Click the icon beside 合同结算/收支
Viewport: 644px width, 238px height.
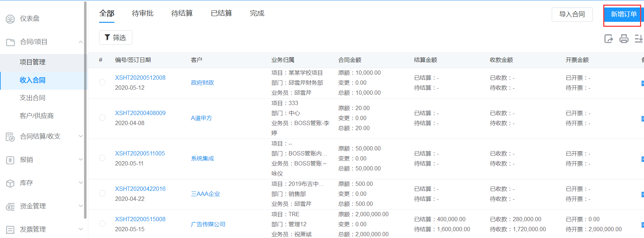[x=10, y=137]
